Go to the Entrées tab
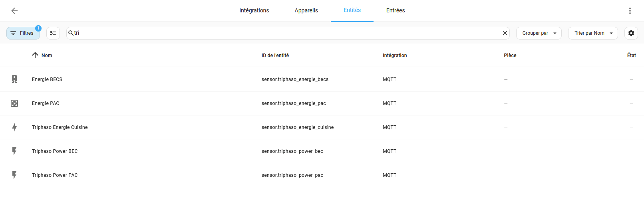Viewport: 644px width, 198px height. (395, 11)
